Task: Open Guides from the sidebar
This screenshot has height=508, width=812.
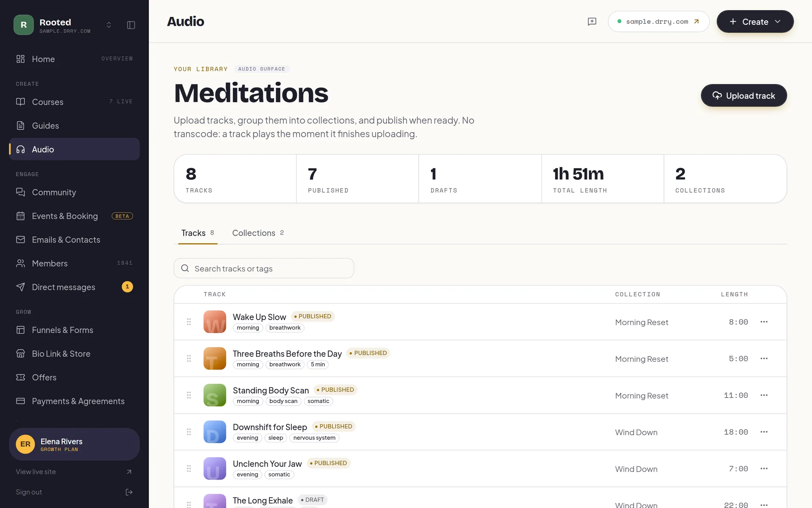Action: [x=74, y=126]
